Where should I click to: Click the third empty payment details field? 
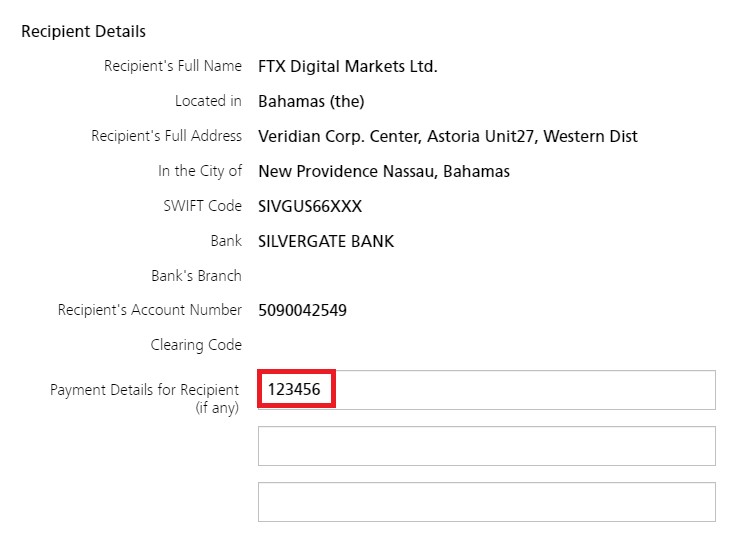coord(486,502)
